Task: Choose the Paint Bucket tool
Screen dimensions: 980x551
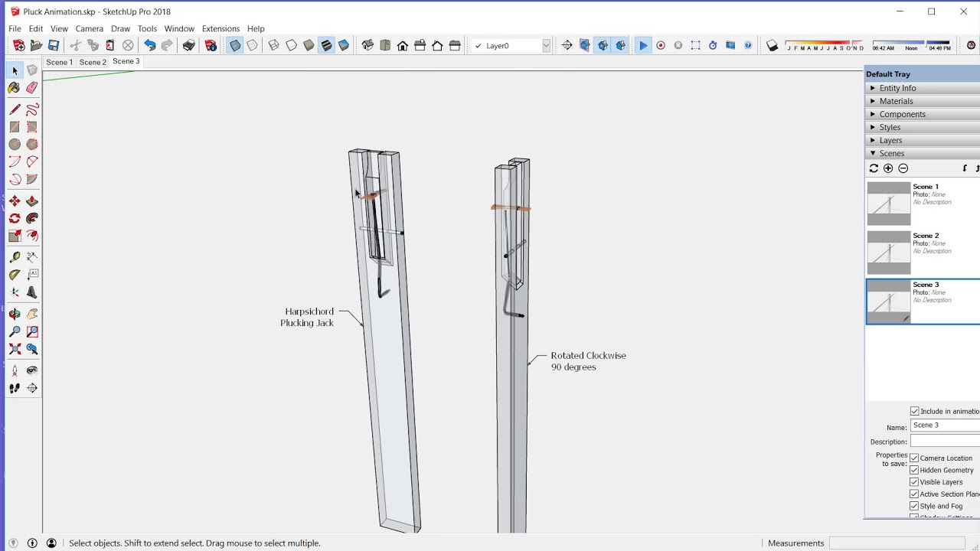Action: tap(15, 88)
